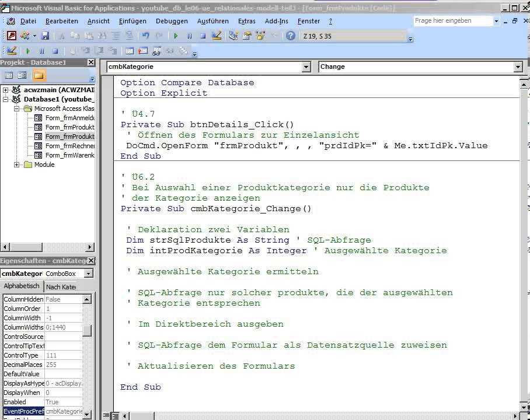Switch to Microsoft Access via toolbar icon
The image size is (530, 420).
(x=12, y=36)
